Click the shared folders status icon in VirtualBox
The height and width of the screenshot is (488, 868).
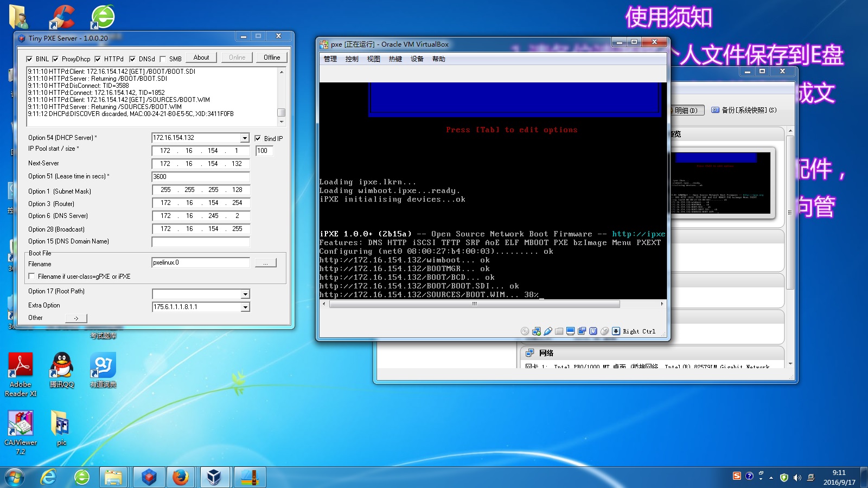pyautogui.click(x=559, y=331)
